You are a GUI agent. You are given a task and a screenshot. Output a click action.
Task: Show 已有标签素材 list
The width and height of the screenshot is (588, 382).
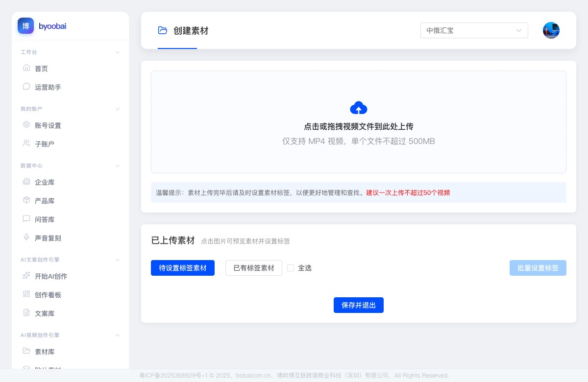click(254, 268)
